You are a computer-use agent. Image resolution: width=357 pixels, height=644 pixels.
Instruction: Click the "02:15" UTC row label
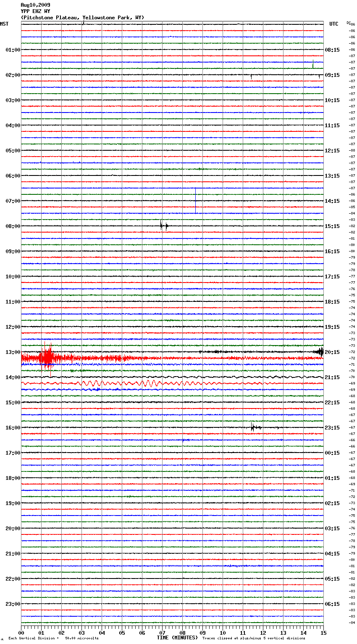(332, 503)
